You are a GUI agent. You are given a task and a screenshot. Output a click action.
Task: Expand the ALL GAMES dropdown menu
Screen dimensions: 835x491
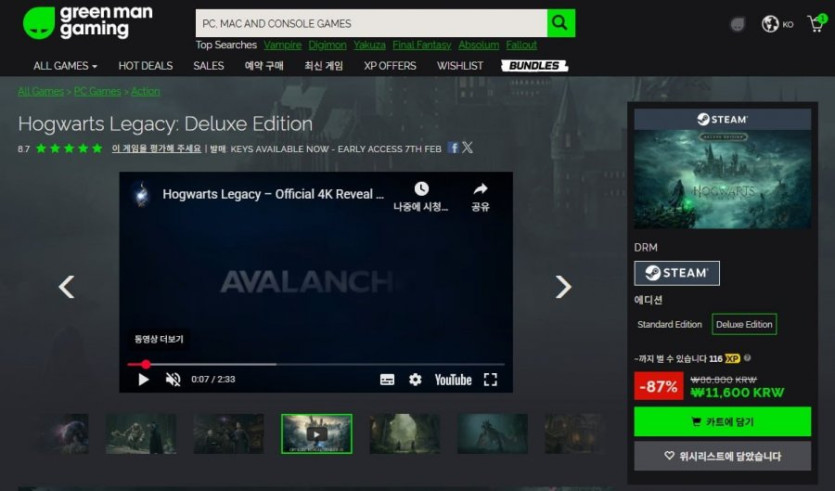click(65, 66)
